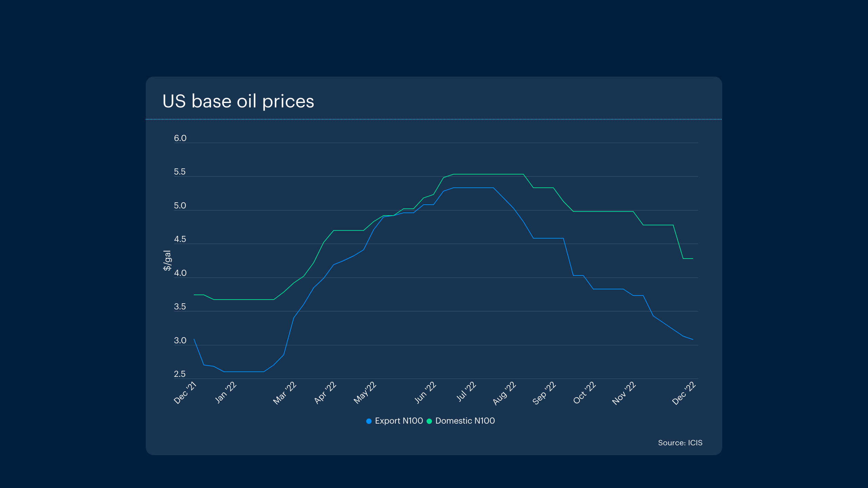Click the Jun '22 axis label
The image size is (868, 488).
(425, 392)
